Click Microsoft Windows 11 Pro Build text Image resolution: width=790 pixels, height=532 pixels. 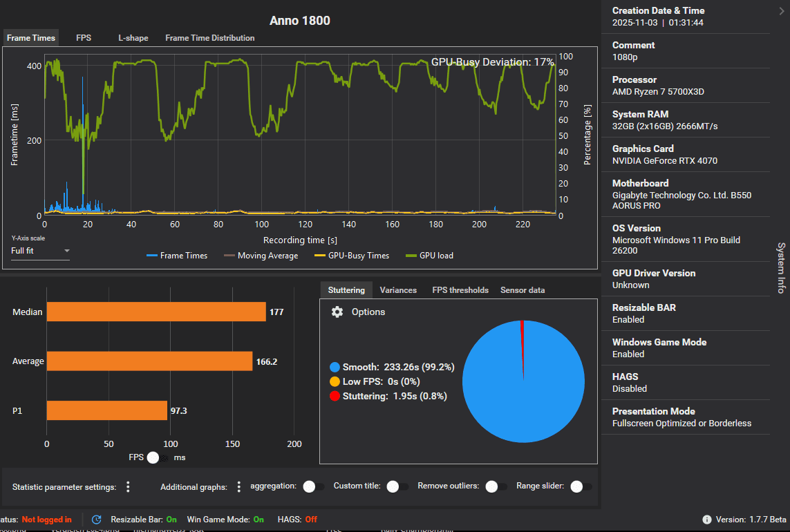pos(676,245)
